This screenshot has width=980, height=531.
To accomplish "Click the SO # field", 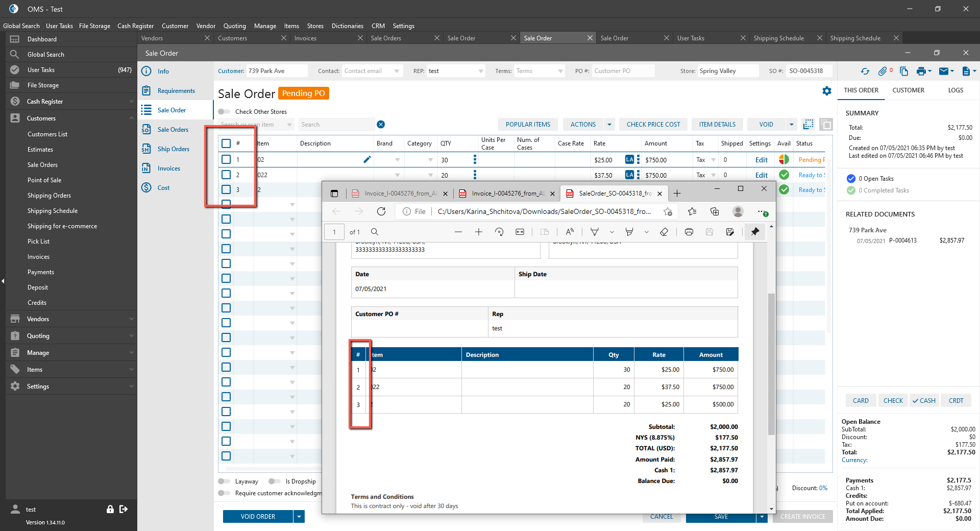I will point(808,71).
